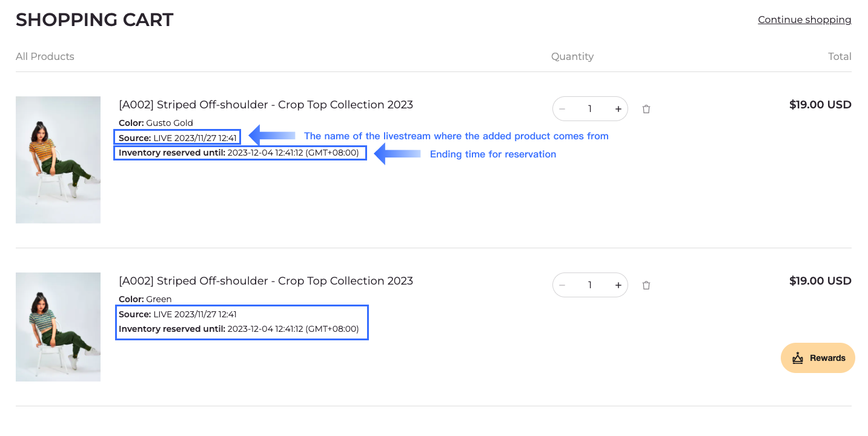Open the Gusto Gold product thumbnail
The image size is (868, 436).
pos(58,160)
